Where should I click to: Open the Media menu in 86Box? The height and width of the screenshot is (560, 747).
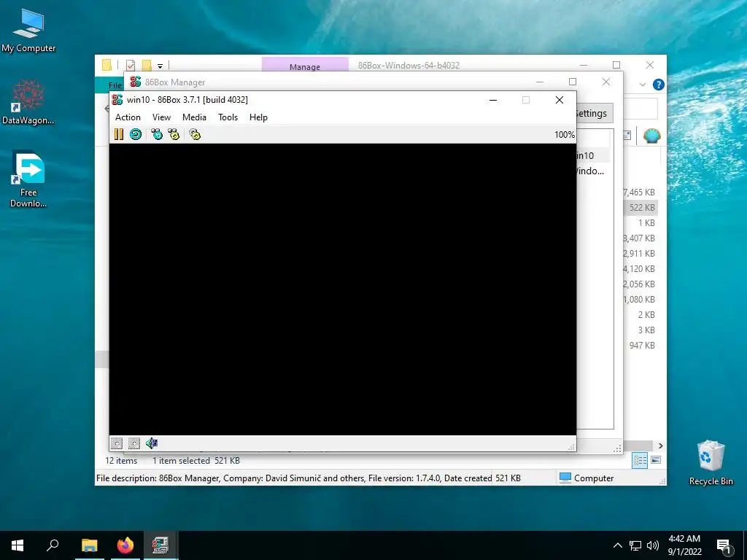(194, 117)
